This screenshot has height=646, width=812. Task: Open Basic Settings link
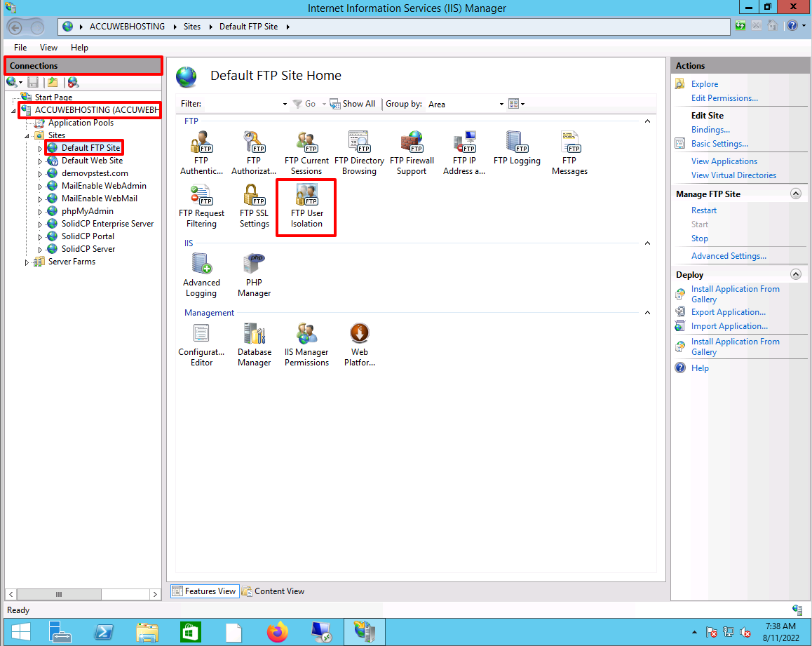[x=719, y=144]
